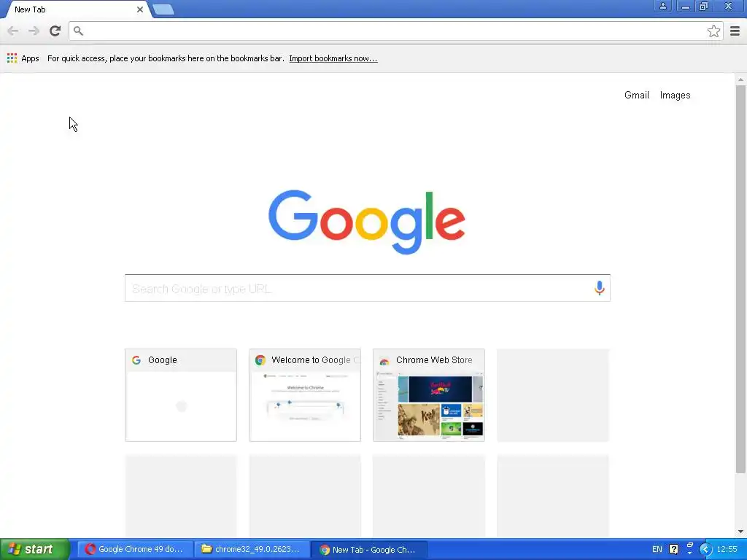This screenshot has width=747, height=560.
Task: Click the Apps label in bookmarks bar
Action: point(30,58)
